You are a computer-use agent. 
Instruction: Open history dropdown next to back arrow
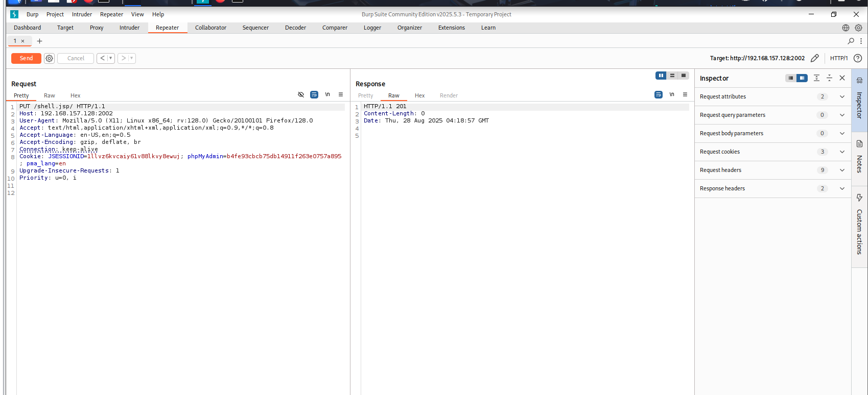click(x=110, y=58)
